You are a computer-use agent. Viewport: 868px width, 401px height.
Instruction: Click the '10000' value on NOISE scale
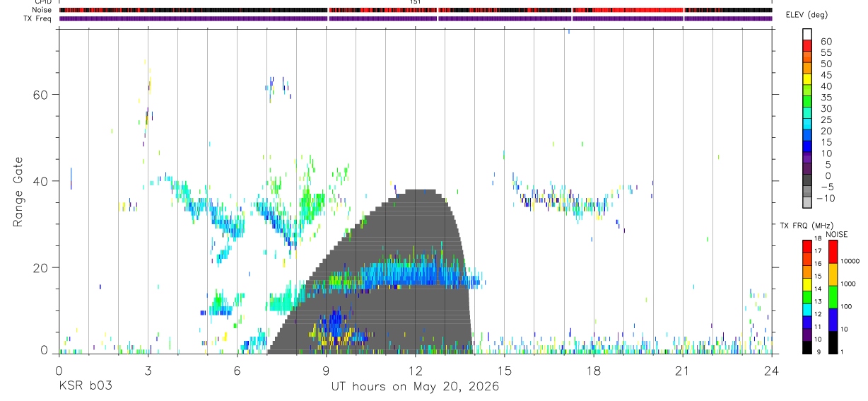pyautogui.click(x=850, y=260)
